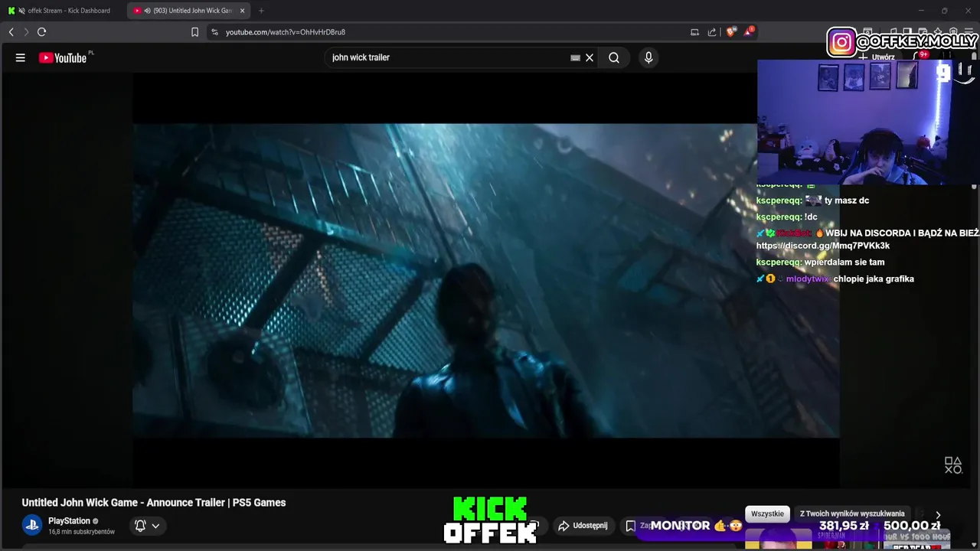Toggle subscription notification bell

pos(140,526)
